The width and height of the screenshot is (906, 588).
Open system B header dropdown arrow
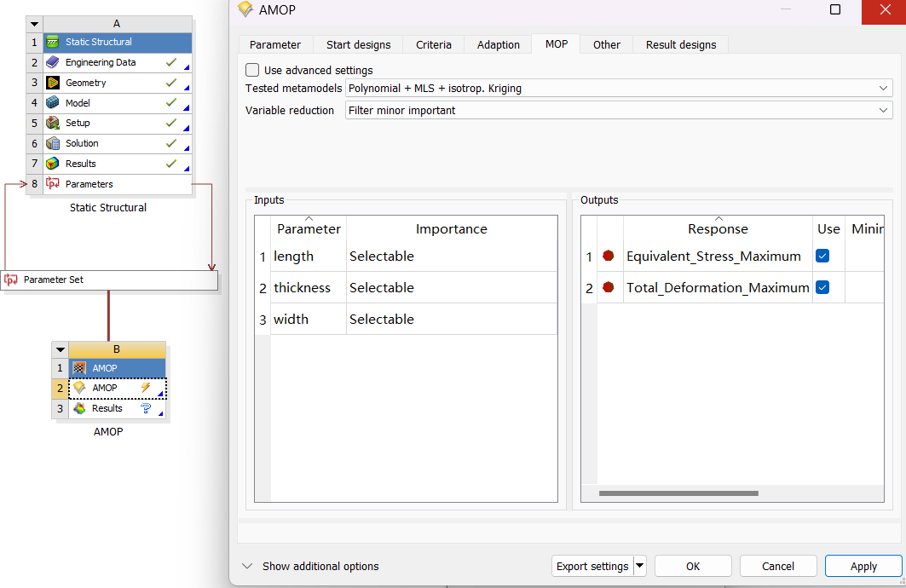pos(61,349)
